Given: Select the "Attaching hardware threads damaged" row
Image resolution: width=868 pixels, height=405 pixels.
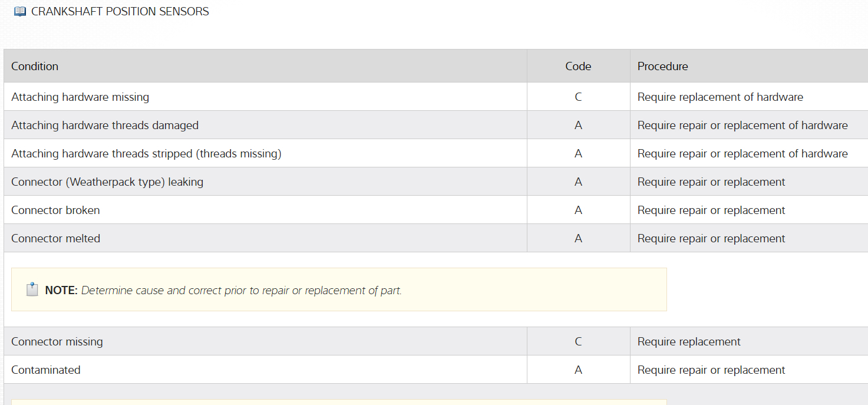Looking at the screenshot, I should click(105, 126).
